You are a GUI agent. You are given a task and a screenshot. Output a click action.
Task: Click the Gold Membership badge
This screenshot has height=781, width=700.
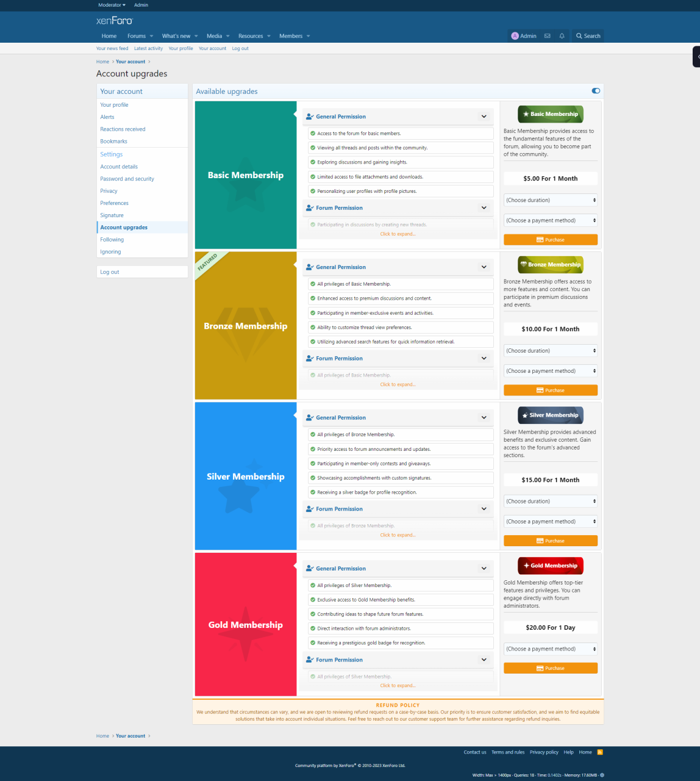tap(551, 566)
